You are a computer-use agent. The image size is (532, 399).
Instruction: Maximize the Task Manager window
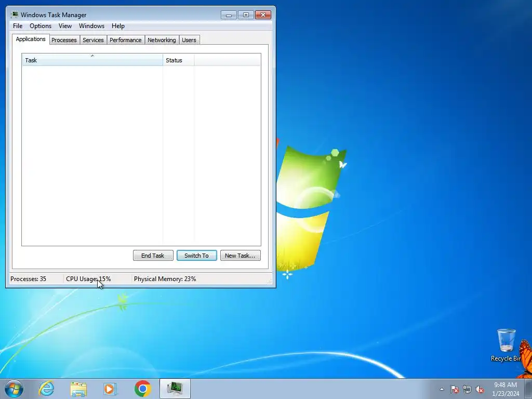(246, 15)
